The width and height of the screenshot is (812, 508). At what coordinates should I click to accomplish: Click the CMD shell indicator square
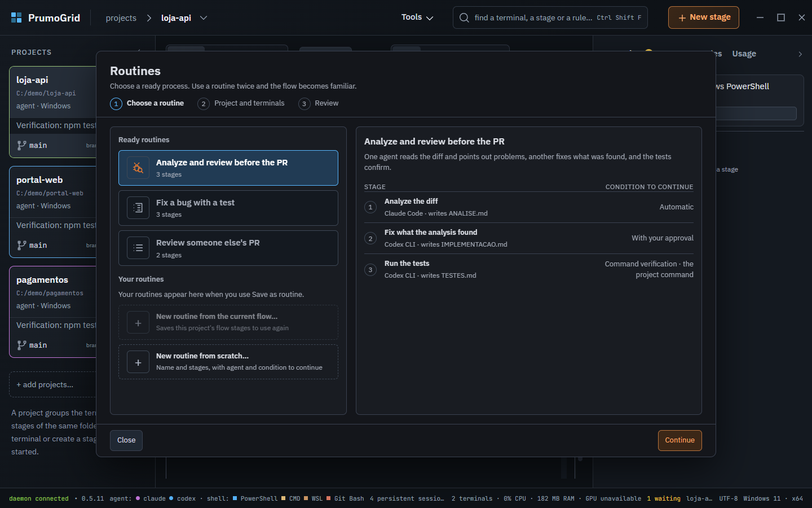tap(284, 498)
